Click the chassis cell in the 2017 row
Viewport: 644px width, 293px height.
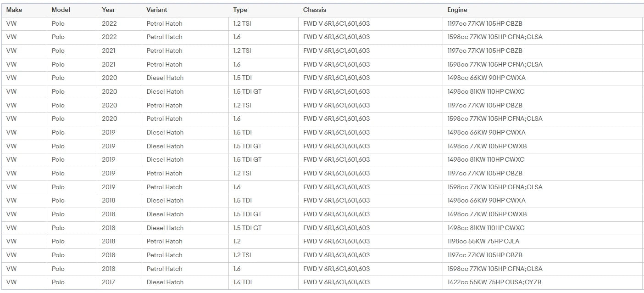click(x=337, y=282)
